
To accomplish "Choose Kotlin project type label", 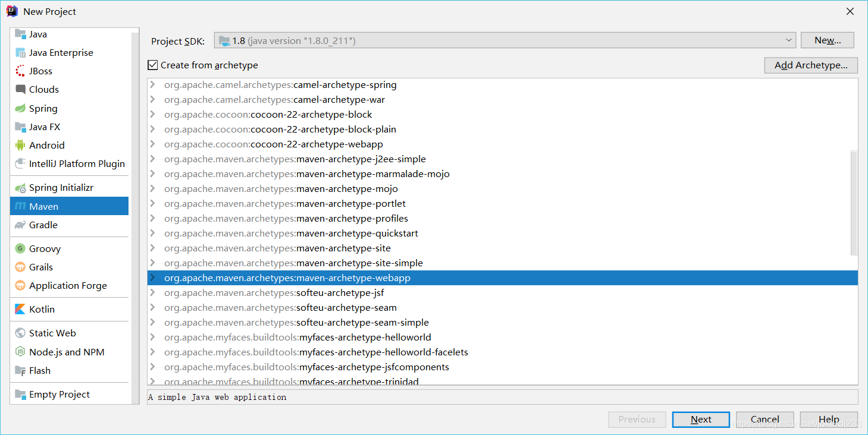I will point(42,309).
